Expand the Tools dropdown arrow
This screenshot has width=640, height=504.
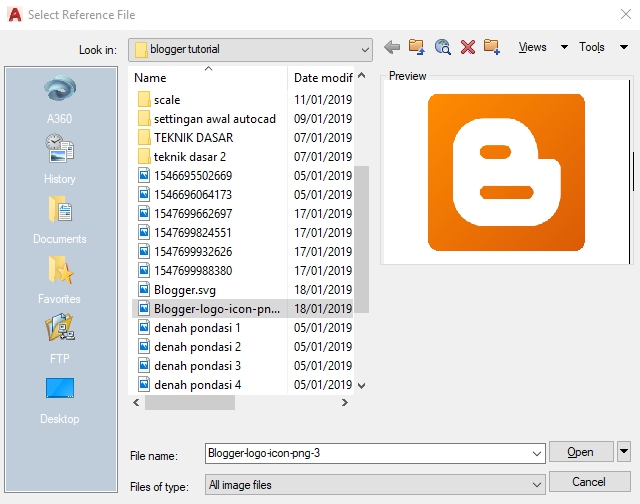pos(624,47)
